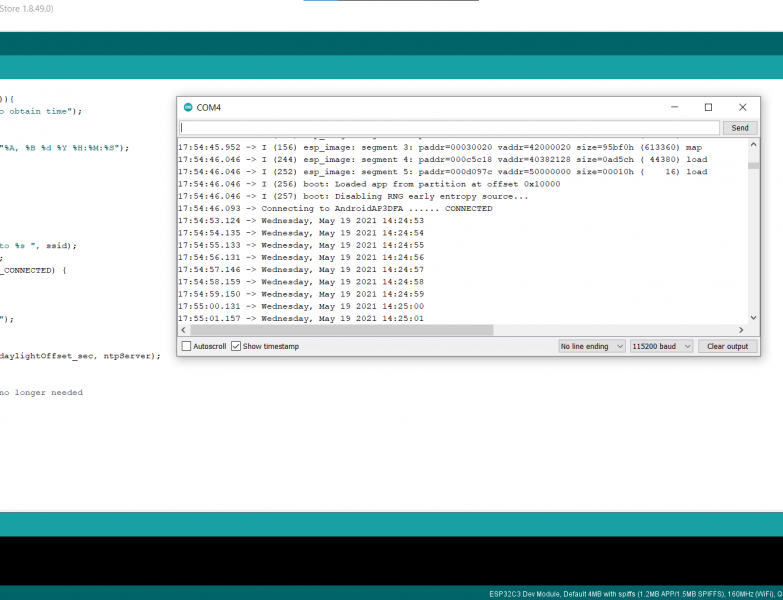
Task: Minimize the COM4 serial monitor window
Action: [x=674, y=107]
